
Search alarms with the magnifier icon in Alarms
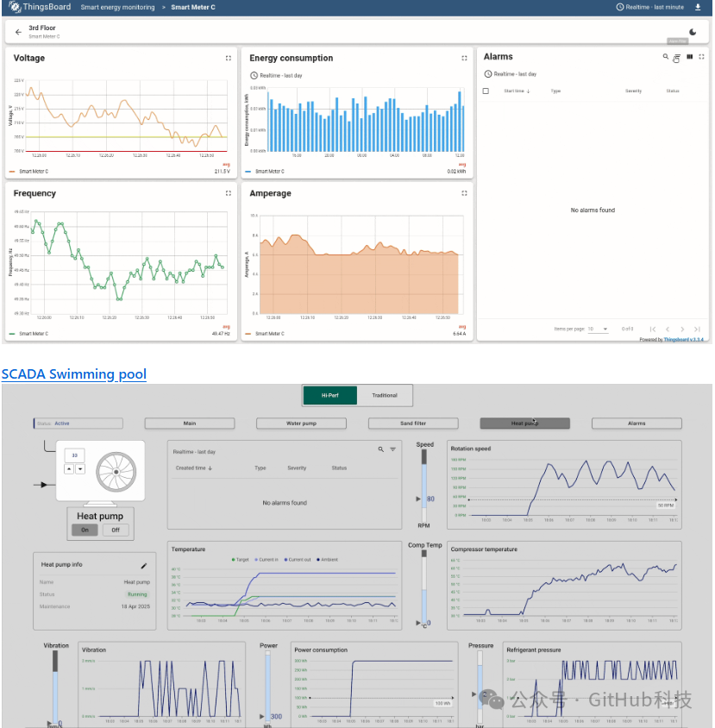pyautogui.click(x=665, y=57)
